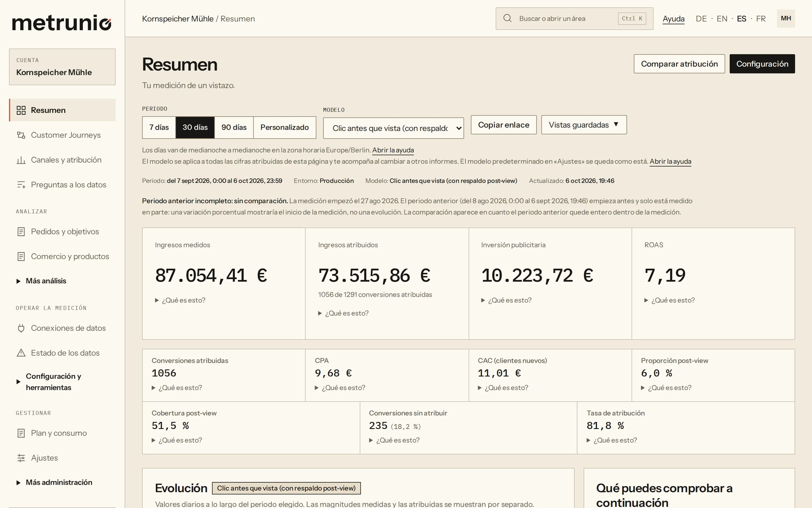Screen dimensions: 812x508
Task: Click the Ajustes sliders icon
Action: tap(21, 458)
